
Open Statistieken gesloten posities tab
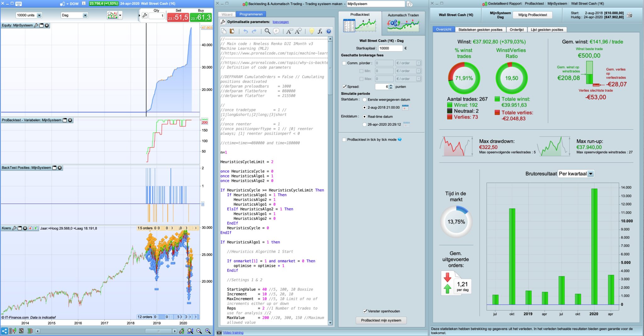pos(480,30)
